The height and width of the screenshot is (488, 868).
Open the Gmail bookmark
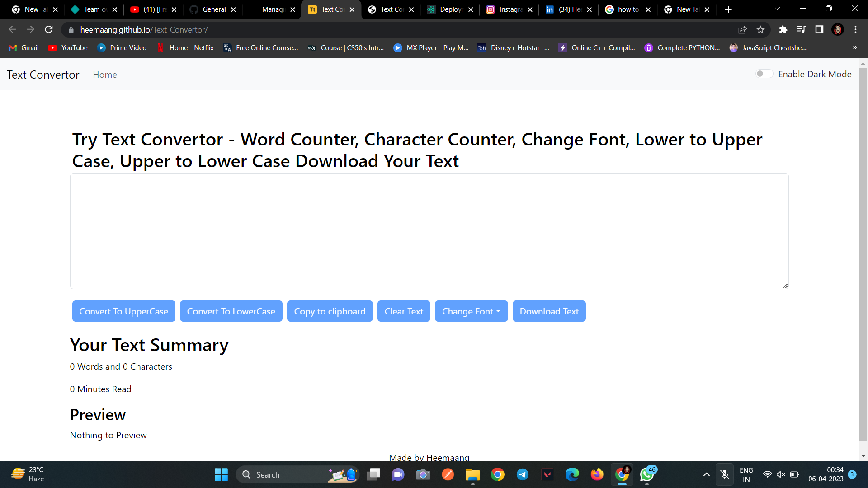point(23,47)
